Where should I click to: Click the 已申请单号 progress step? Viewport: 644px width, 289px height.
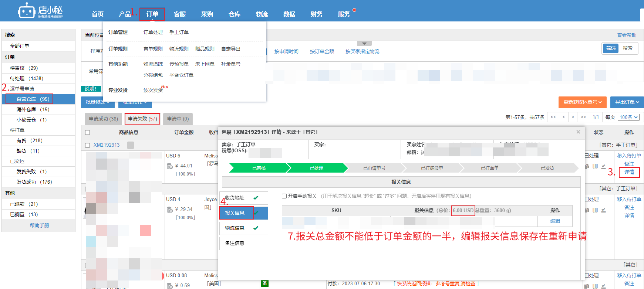[374, 168]
